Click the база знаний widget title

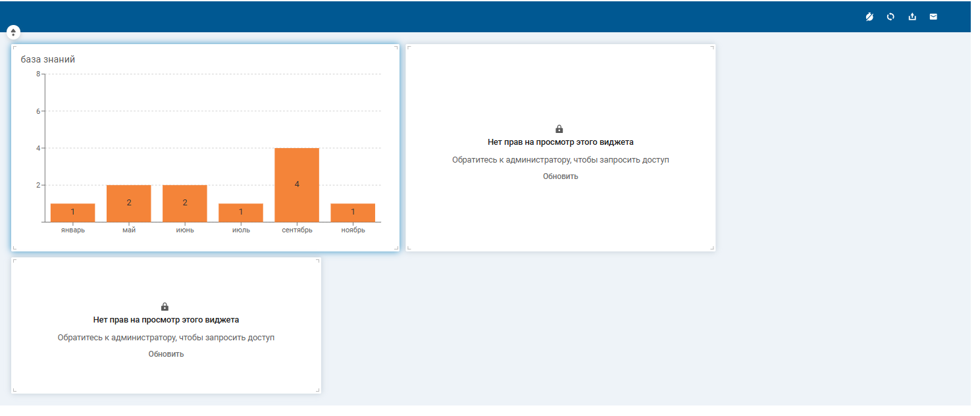pyautogui.click(x=48, y=59)
